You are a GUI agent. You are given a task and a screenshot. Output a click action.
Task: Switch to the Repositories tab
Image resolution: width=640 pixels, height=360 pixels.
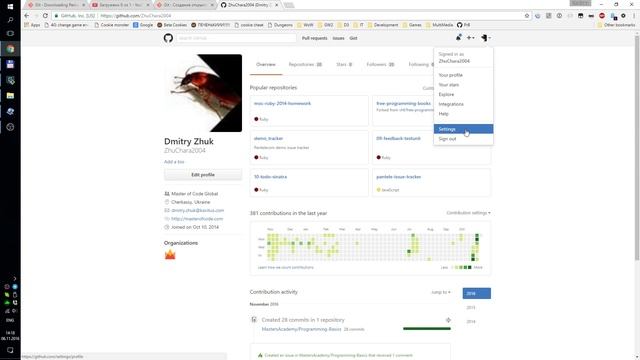(305, 64)
